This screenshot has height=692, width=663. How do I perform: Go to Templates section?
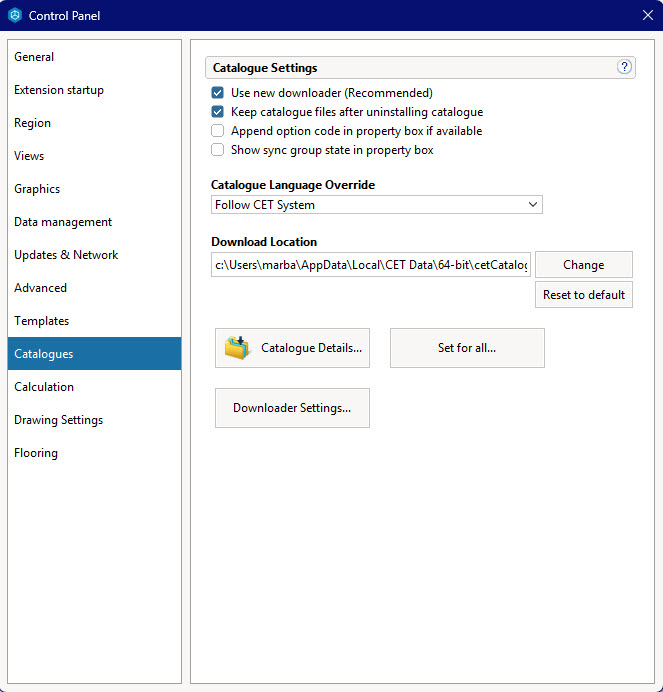pos(94,321)
